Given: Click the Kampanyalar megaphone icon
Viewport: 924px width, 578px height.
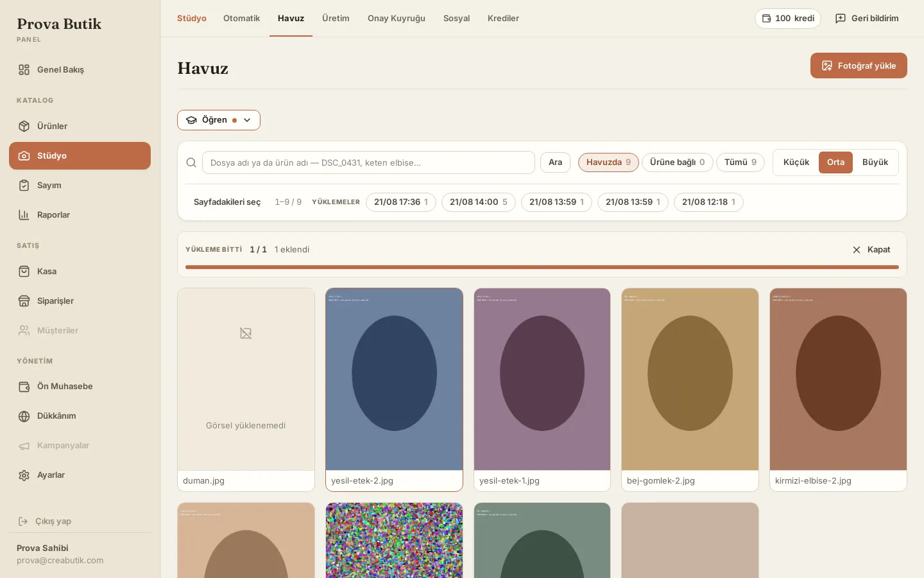Looking at the screenshot, I should pyautogui.click(x=24, y=446).
